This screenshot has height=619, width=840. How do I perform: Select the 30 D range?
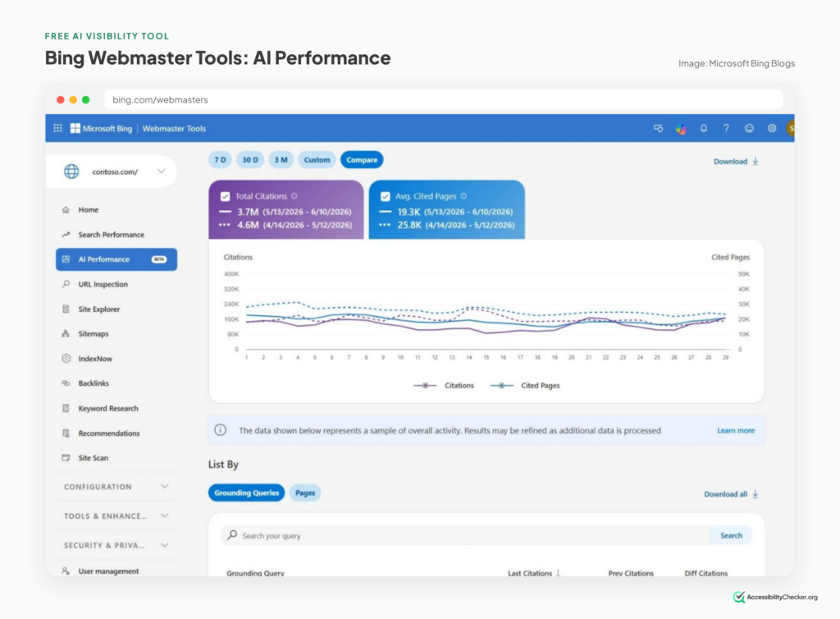point(250,160)
